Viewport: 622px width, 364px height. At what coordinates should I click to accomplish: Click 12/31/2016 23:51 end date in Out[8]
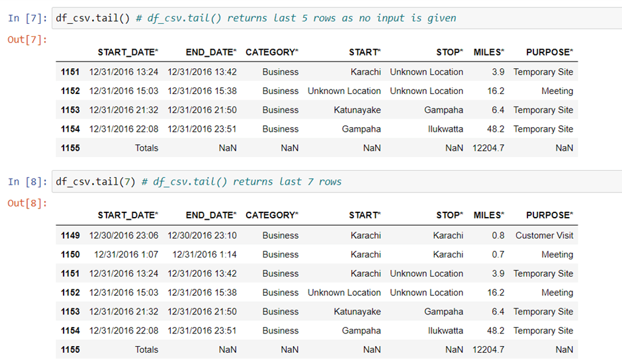tap(202, 331)
